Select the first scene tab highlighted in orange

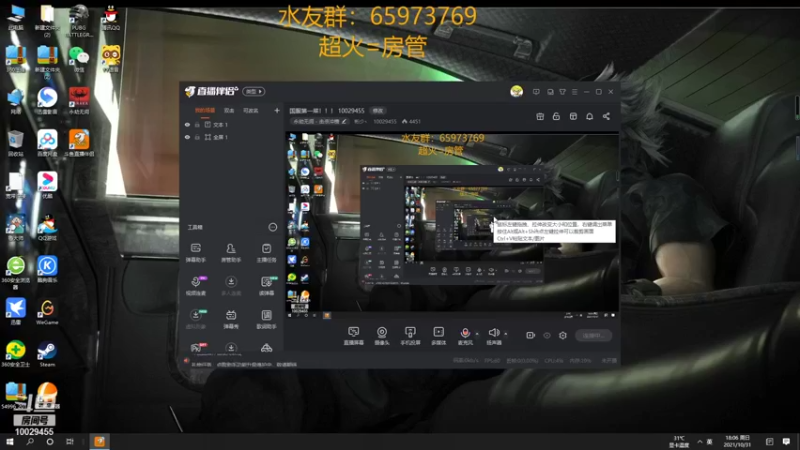(205, 110)
